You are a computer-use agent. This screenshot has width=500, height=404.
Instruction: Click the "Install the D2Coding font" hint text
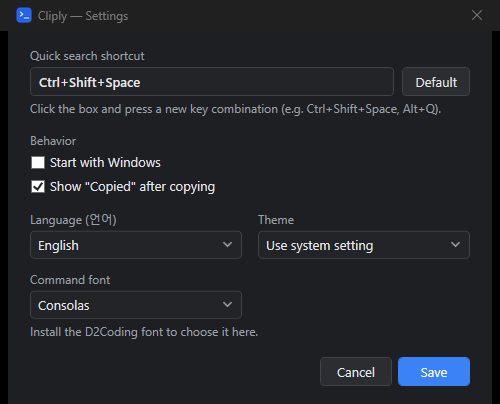(144, 332)
